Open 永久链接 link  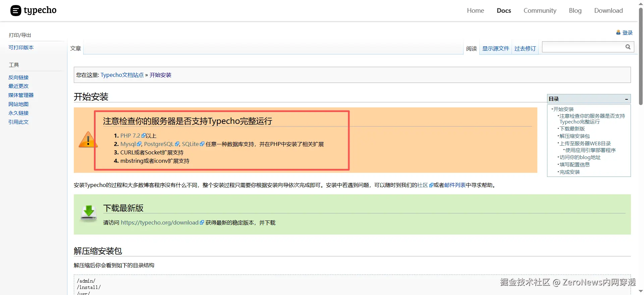click(x=18, y=113)
